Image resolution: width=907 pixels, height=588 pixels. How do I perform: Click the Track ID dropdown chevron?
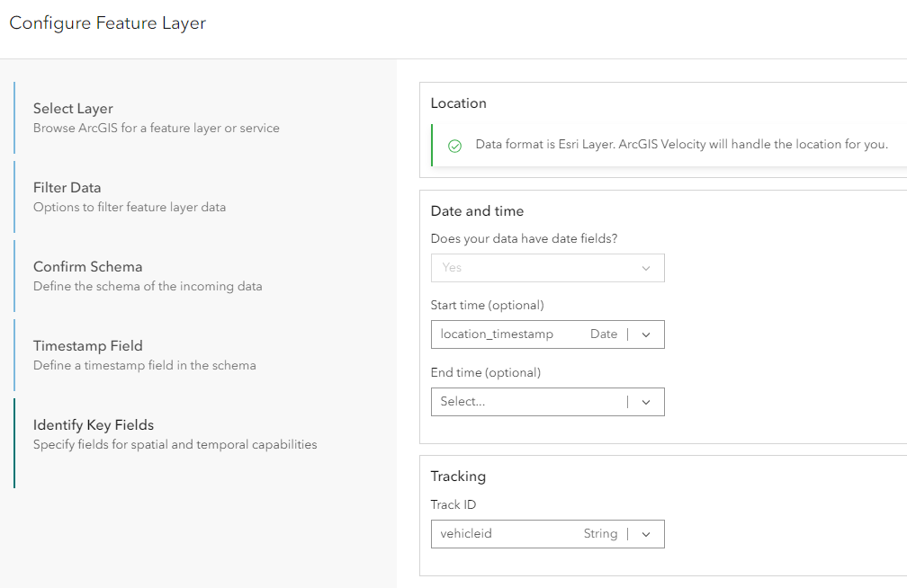(x=646, y=533)
